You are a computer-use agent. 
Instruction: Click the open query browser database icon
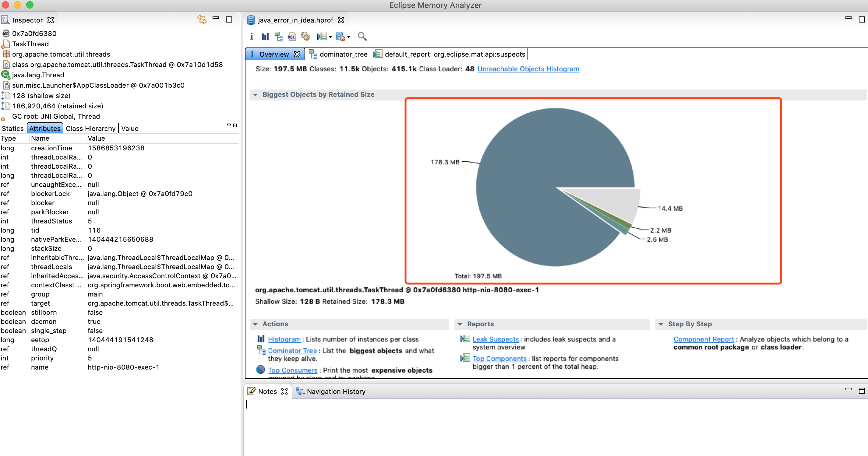(340, 36)
